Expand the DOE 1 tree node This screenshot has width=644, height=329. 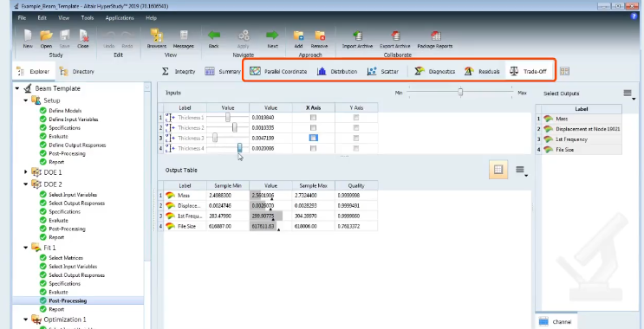[26, 172]
